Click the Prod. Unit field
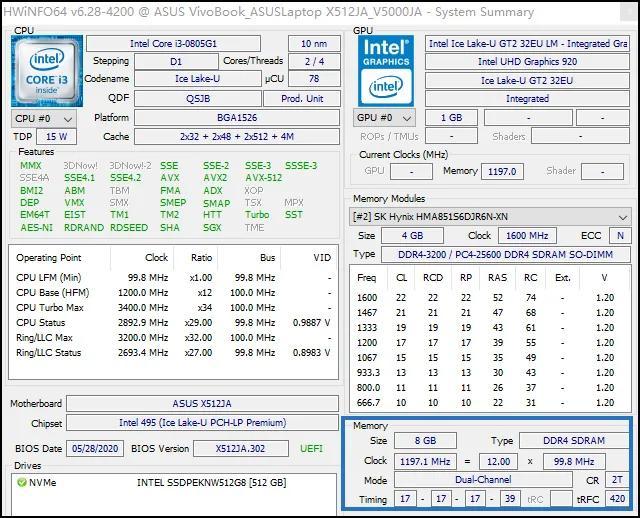Image resolution: width=640 pixels, height=518 pixels. click(x=302, y=99)
